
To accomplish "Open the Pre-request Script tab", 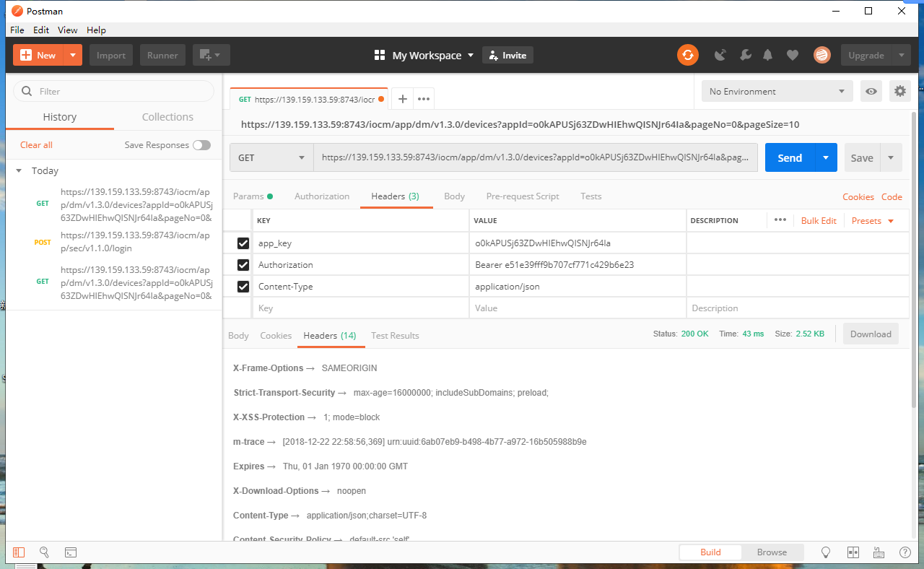I will point(523,196).
